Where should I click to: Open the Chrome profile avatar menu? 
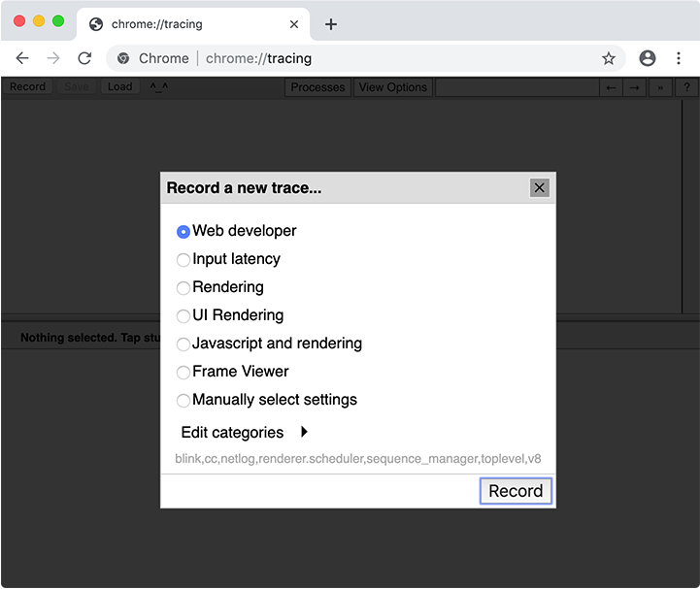648,58
